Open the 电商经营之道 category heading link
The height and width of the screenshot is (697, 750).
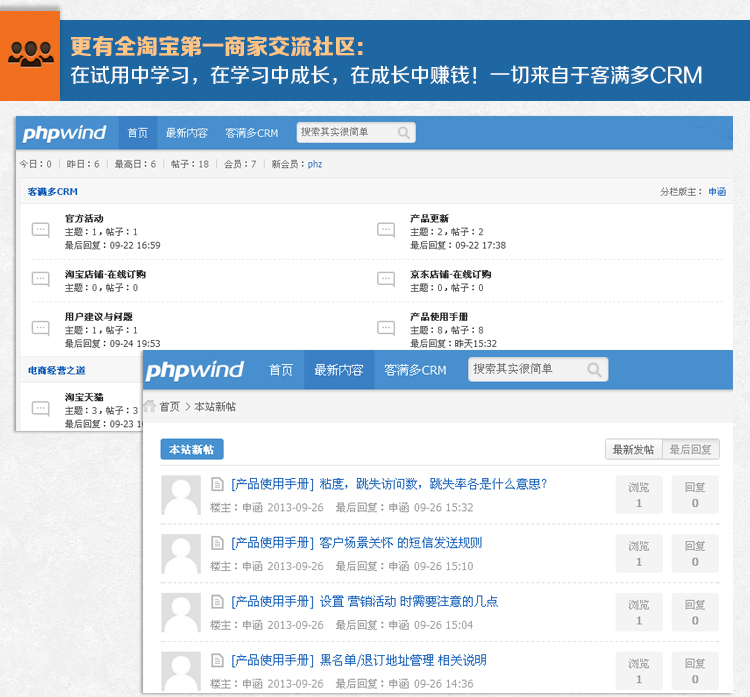click(x=57, y=370)
